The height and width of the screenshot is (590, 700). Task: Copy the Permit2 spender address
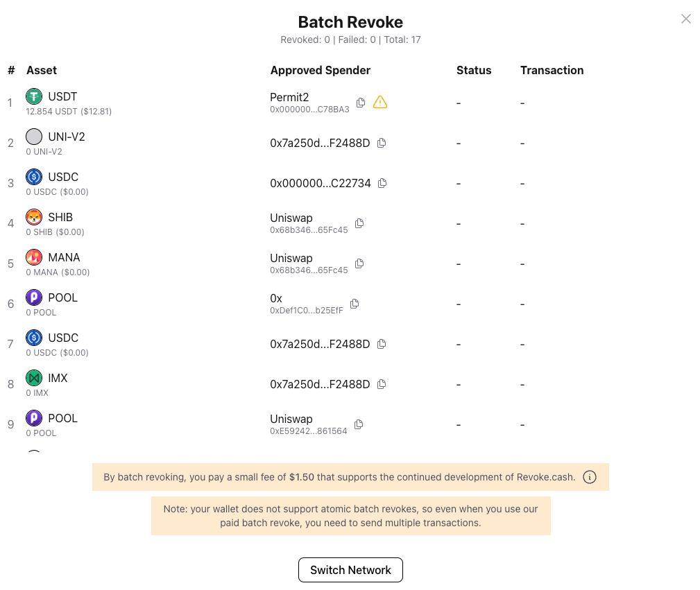(360, 102)
